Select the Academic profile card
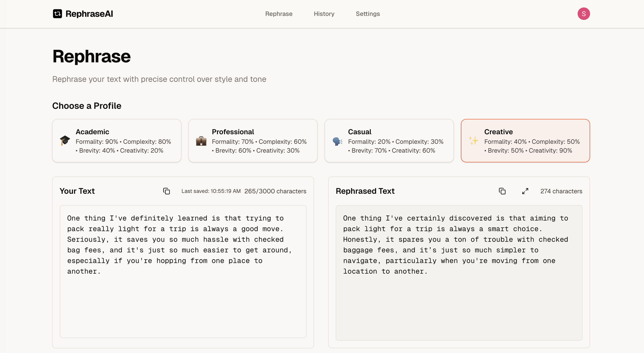644x353 pixels. click(x=117, y=141)
